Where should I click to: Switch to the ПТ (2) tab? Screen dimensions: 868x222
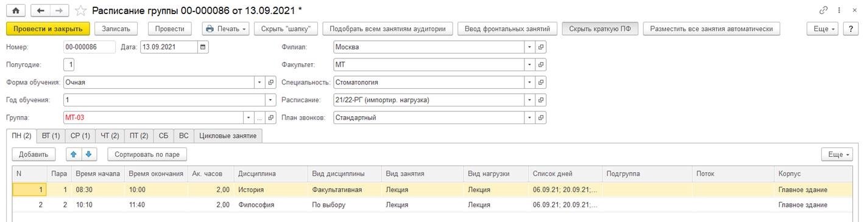coord(139,136)
